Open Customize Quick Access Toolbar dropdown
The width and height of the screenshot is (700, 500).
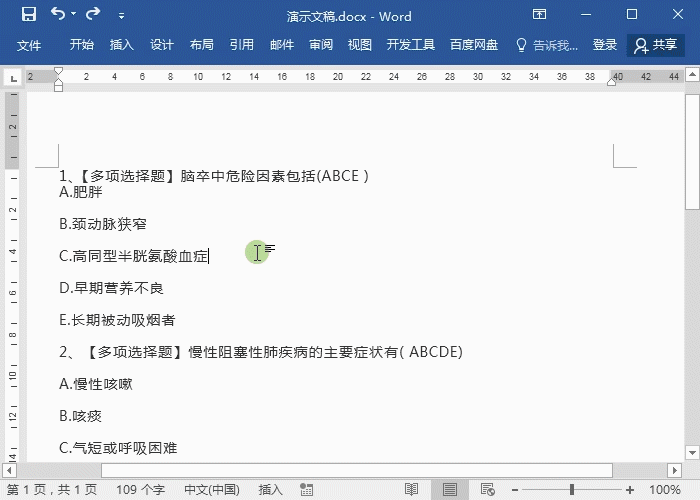click(x=121, y=16)
